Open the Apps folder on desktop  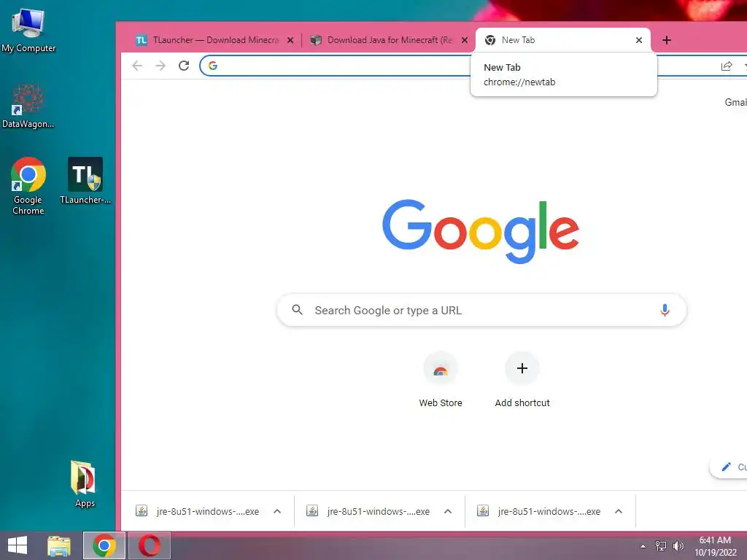click(x=85, y=484)
